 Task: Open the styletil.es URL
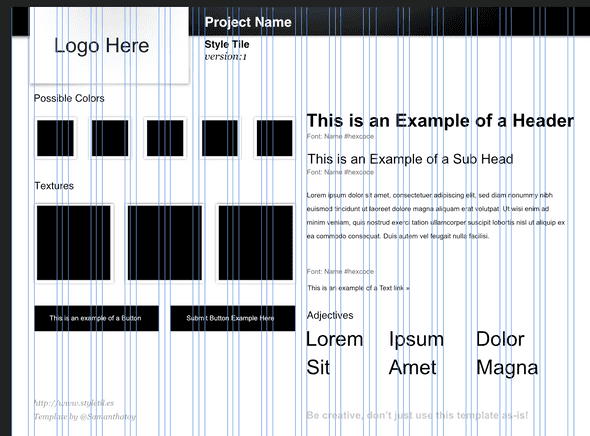click(x=74, y=403)
